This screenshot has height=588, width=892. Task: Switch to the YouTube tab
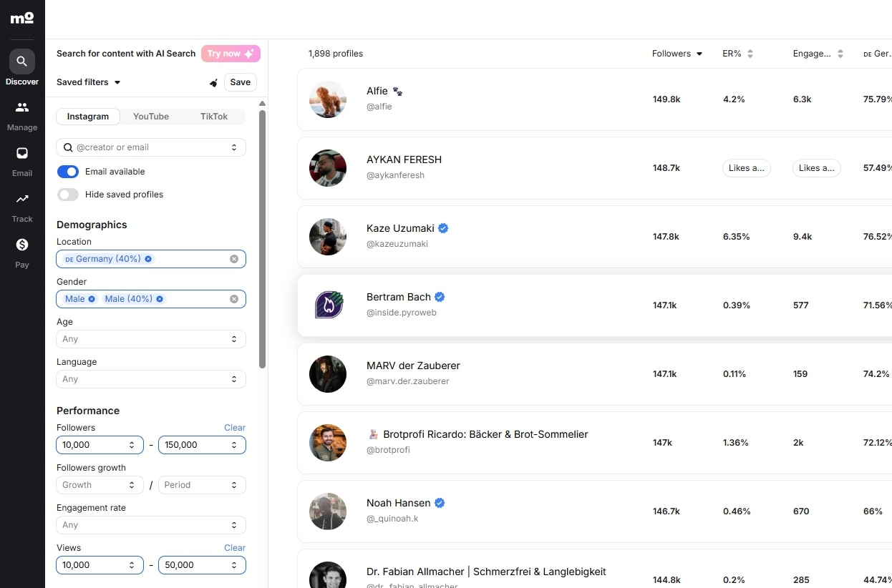150,116
